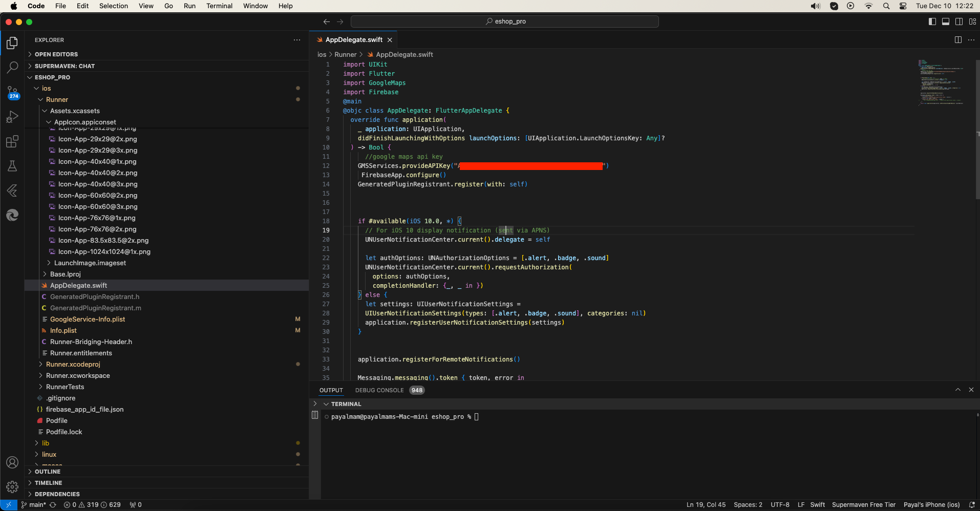Maximize the panel with the caret icon
Screen dimensions: 980x511
pyautogui.click(x=958, y=390)
